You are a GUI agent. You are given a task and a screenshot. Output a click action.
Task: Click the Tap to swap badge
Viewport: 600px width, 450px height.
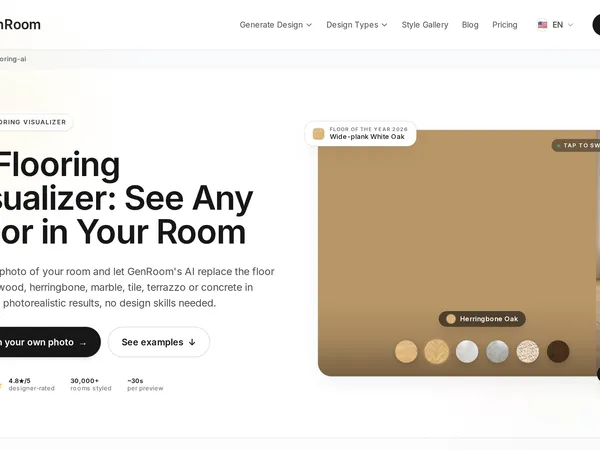(x=576, y=145)
